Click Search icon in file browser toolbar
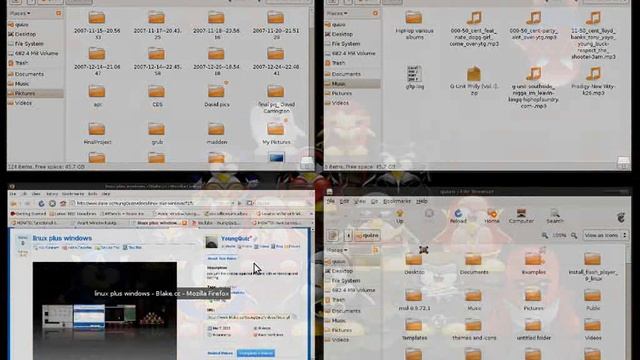640x360 pixels. [555, 216]
